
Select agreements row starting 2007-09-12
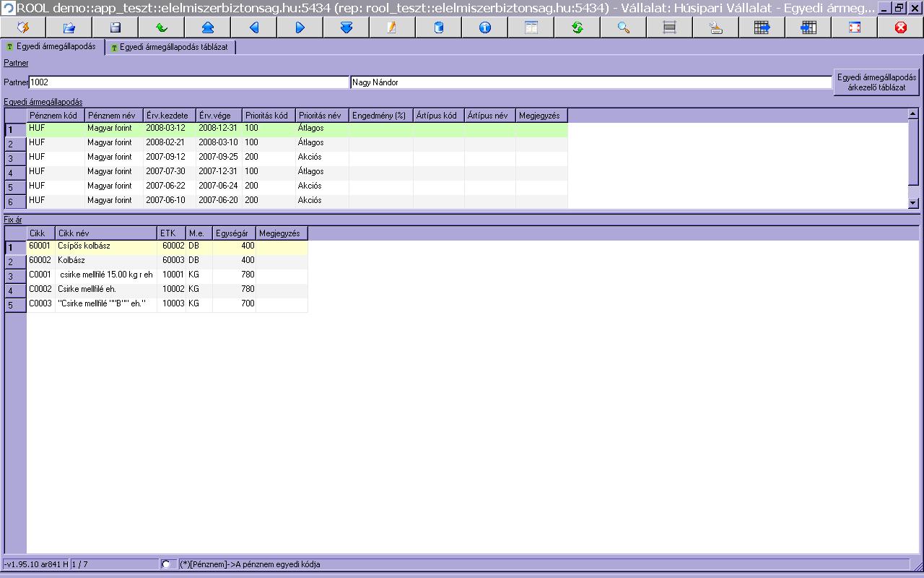tap(297, 158)
